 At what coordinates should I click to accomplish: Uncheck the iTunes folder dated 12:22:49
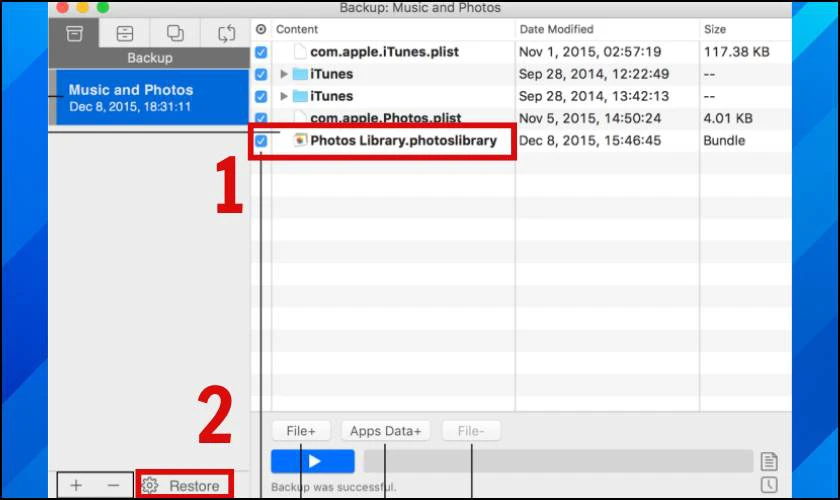(x=261, y=74)
